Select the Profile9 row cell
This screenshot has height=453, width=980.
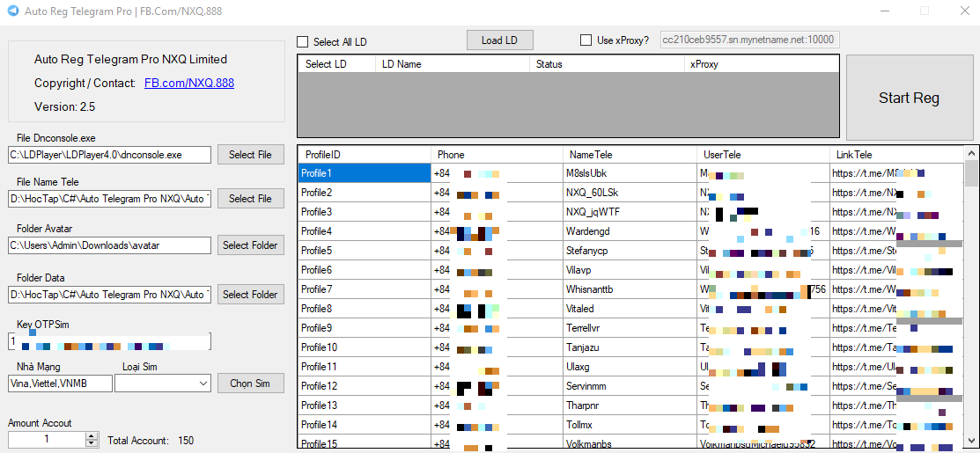pos(365,327)
